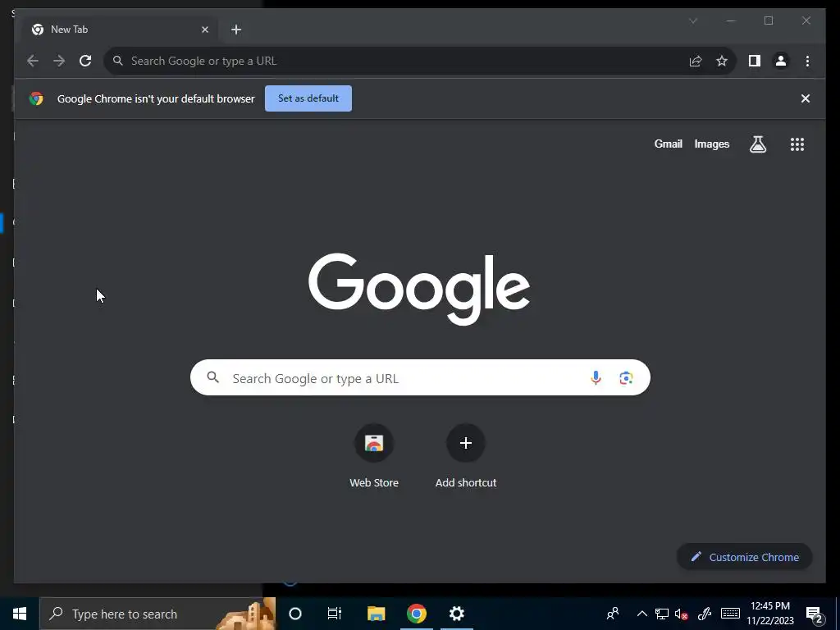Share this page via the address bar share icon
The height and width of the screenshot is (630, 840).
pos(696,61)
